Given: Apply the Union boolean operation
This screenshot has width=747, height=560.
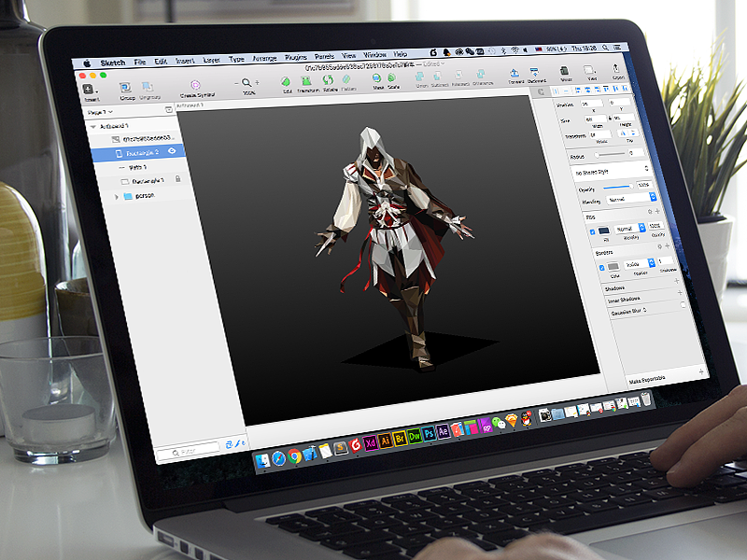Looking at the screenshot, I should [420, 77].
